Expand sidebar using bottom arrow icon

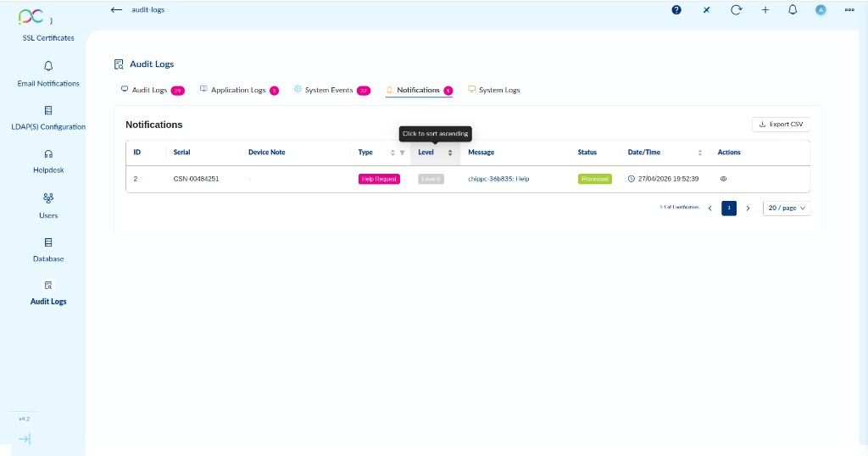[x=24, y=438]
